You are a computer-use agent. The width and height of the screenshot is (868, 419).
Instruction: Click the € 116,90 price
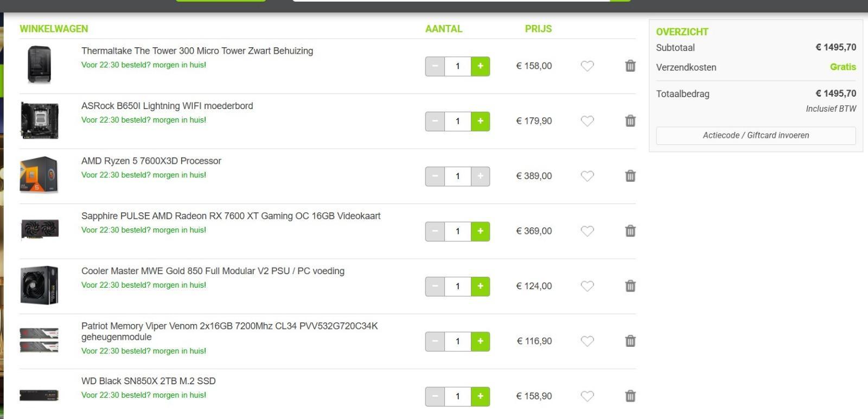[534, 341]
